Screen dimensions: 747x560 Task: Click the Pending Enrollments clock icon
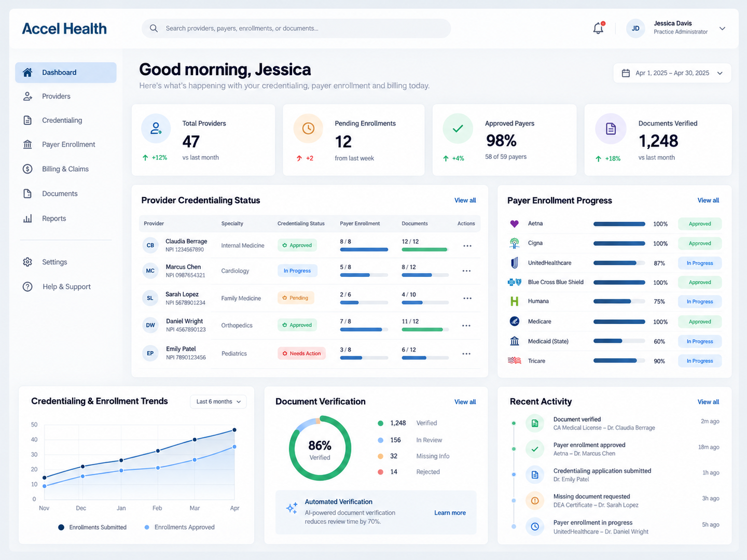(308, 129)
